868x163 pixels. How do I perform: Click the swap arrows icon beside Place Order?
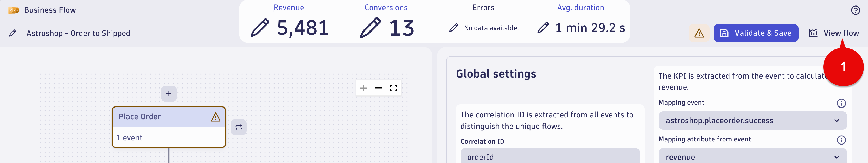[x=239, y=127]
